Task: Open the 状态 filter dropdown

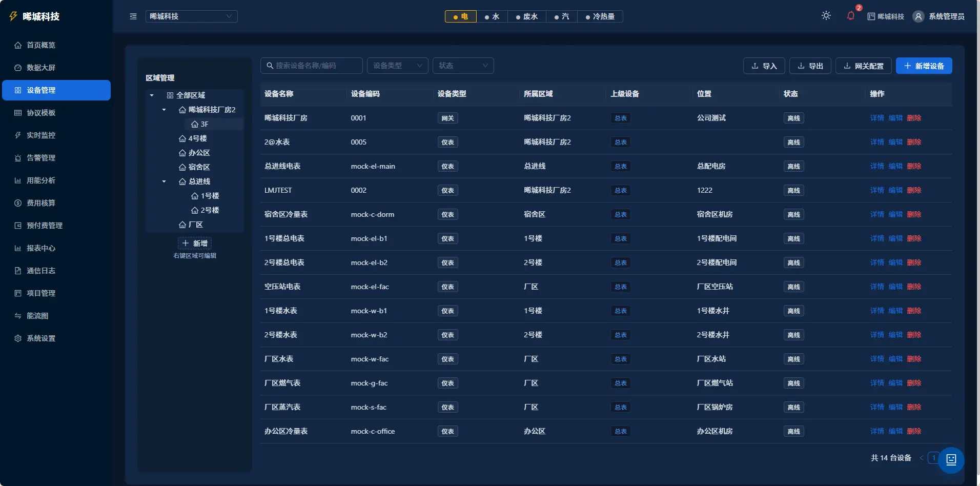Action: click(x=463, y=66)
